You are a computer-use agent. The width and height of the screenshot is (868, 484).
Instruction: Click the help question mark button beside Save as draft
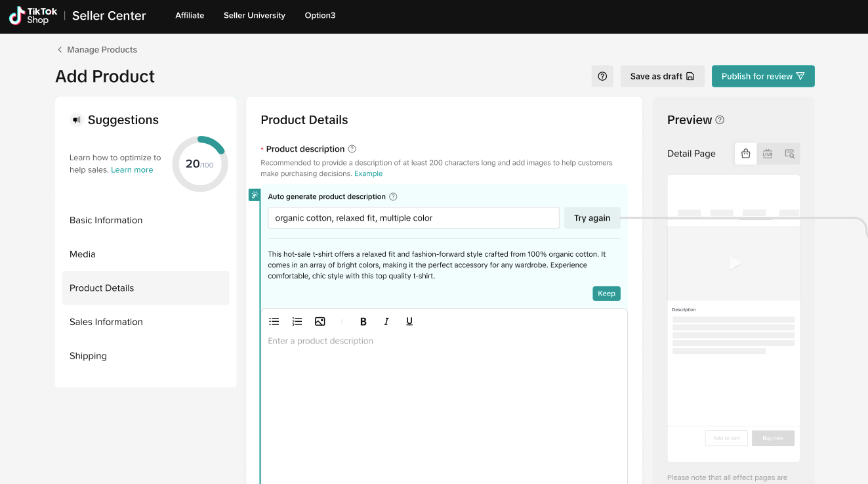click(x=602, y=76)
